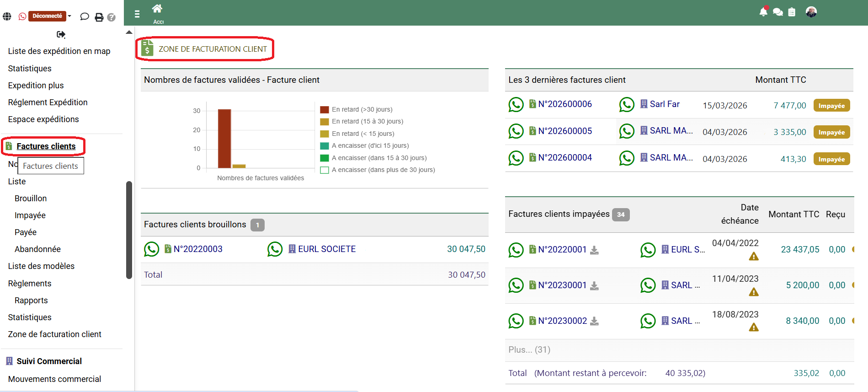This screenshot has width=868, height=392.
Task: Open 'Règlements' in the sidebar menu
Action: 30,284
